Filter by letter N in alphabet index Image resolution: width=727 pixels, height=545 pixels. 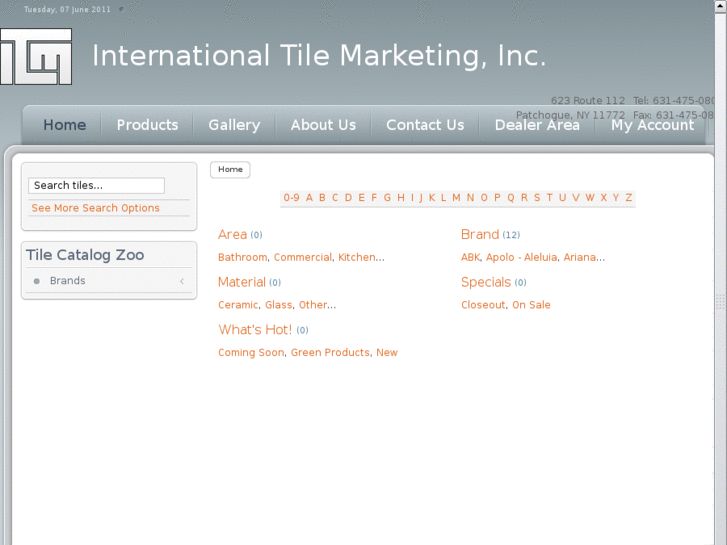[x=470, y=198]
